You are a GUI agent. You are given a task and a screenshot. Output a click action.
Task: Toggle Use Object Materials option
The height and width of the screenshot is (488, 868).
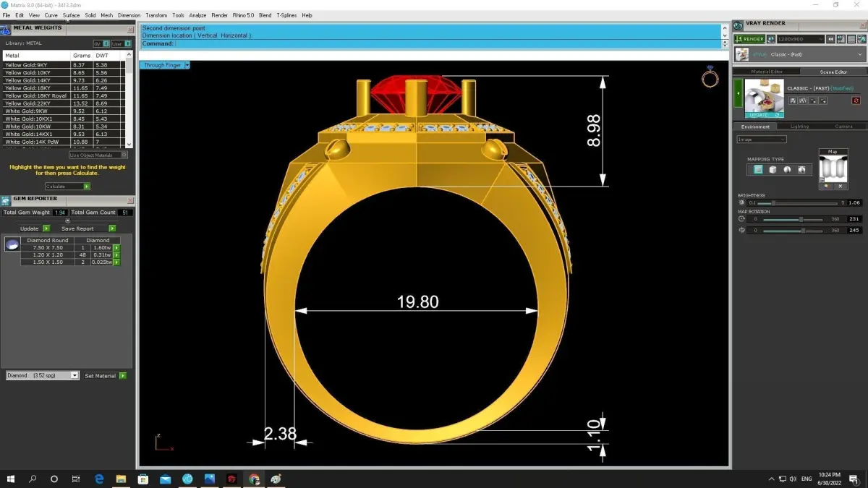point(98,155)
